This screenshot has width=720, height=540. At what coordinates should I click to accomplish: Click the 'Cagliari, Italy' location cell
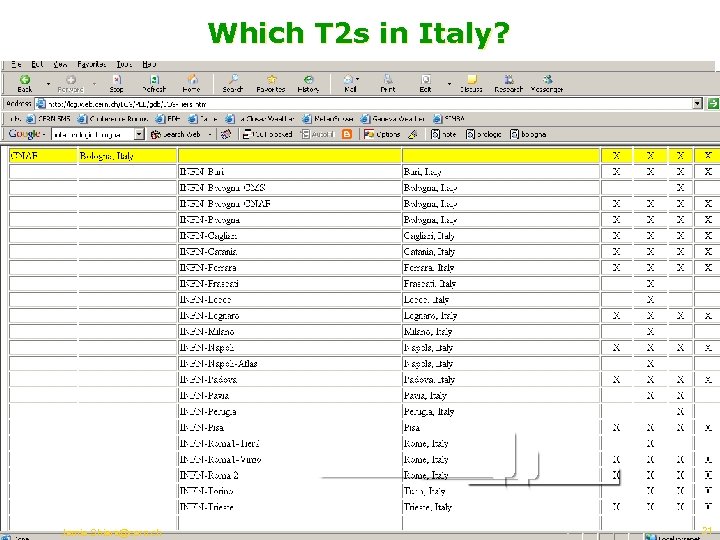tap(501, 236)
